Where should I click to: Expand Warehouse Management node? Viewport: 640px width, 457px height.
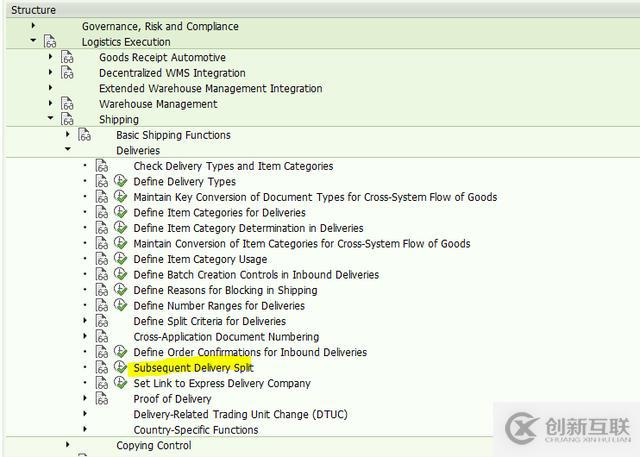point(50,103)
